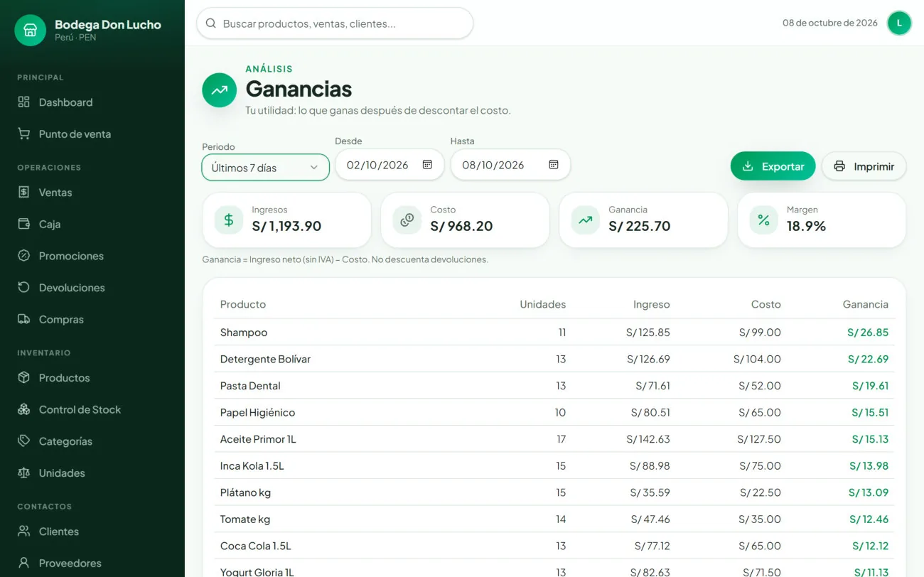Export the earnings report
This screenshot has width=924, height=577.
click(x=773, y=166)
